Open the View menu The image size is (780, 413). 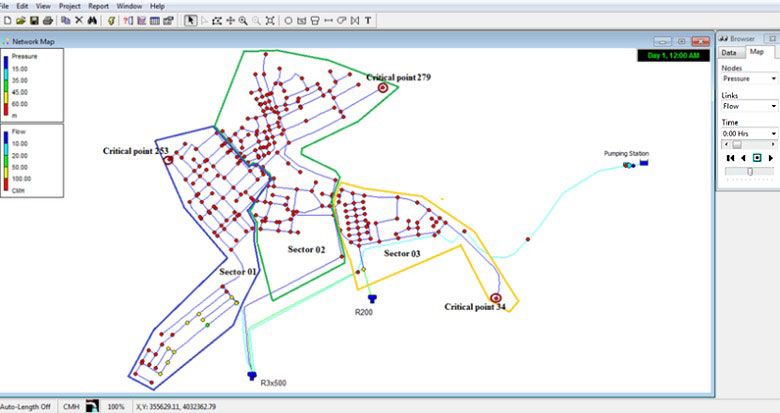(x=43, y=6)
